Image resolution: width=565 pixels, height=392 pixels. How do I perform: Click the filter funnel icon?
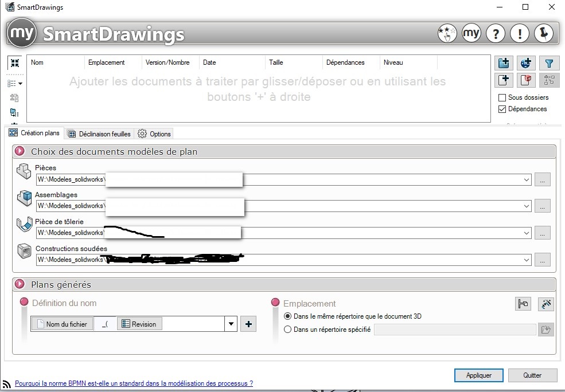549,64
